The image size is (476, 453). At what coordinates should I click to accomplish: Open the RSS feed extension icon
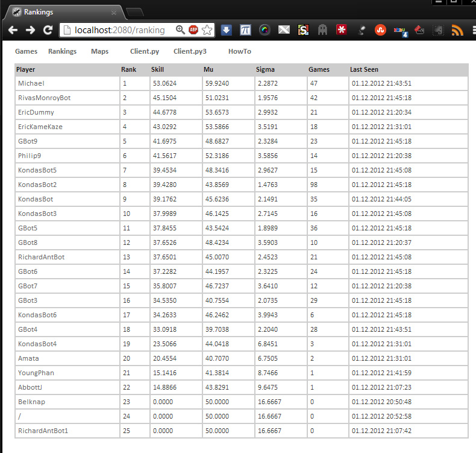pyautogui.click(x=457, y=30)
